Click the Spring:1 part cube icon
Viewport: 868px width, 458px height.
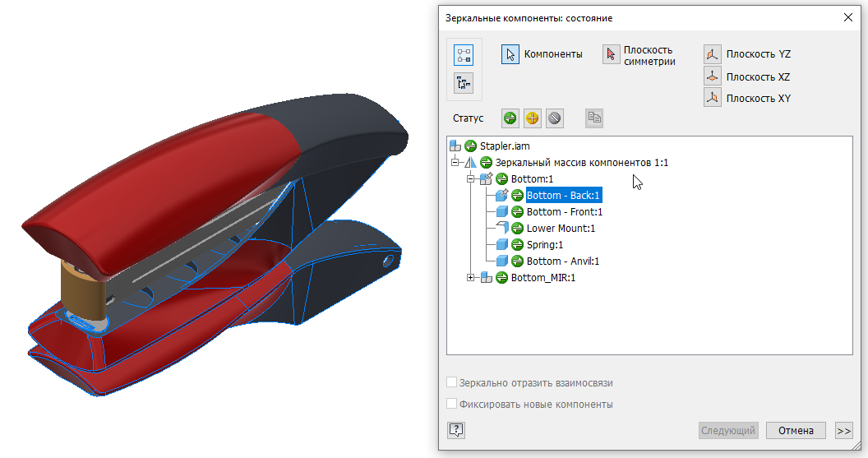501,245
